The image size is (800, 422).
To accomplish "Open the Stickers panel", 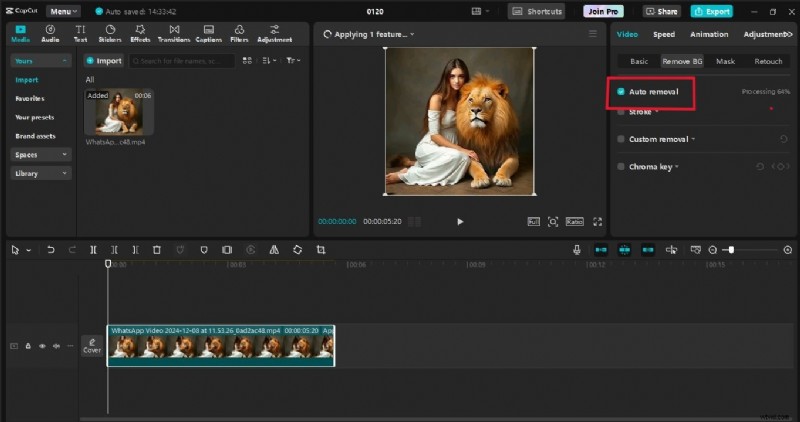I will click(110, 34).
